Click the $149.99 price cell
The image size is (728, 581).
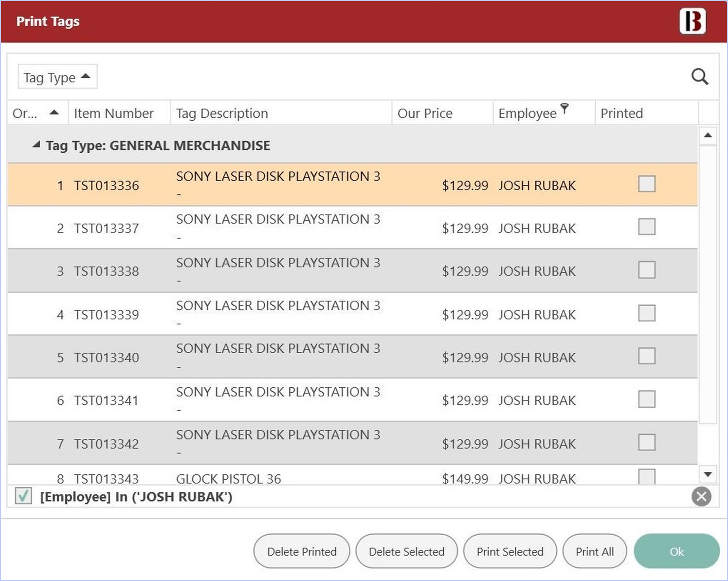pos(465,478)
